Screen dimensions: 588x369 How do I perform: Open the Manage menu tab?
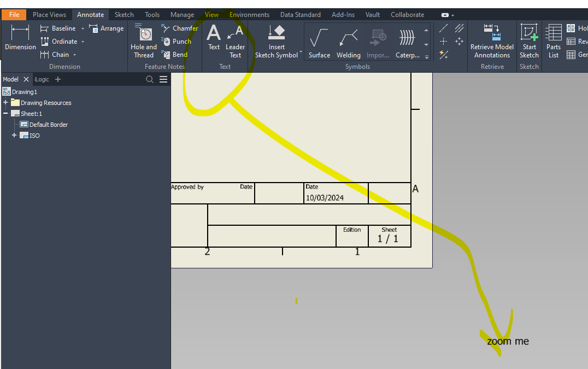coord(182,14)
